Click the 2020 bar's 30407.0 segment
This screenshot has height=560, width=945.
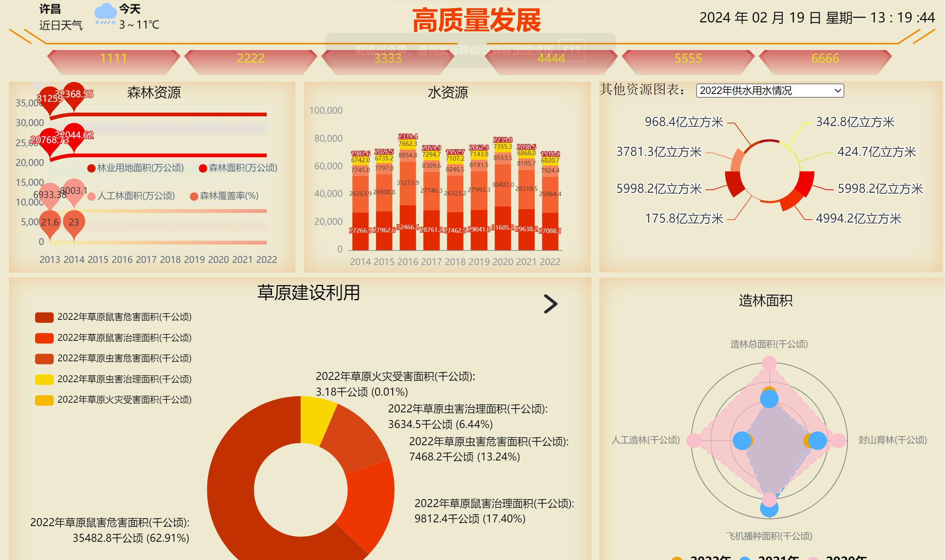pos(503,185)
